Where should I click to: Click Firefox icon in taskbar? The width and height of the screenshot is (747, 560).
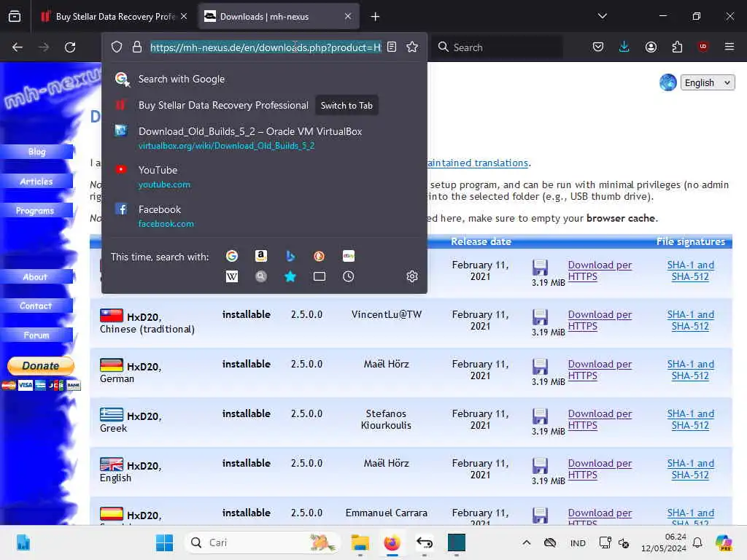pos(392,542)
